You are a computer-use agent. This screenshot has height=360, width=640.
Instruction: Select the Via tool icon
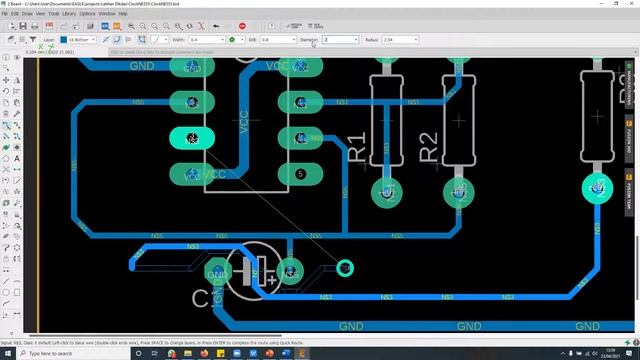17,147
